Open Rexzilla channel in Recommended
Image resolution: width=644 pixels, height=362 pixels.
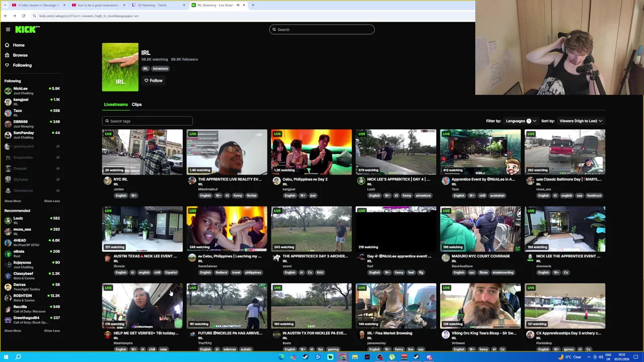[32, 309]
